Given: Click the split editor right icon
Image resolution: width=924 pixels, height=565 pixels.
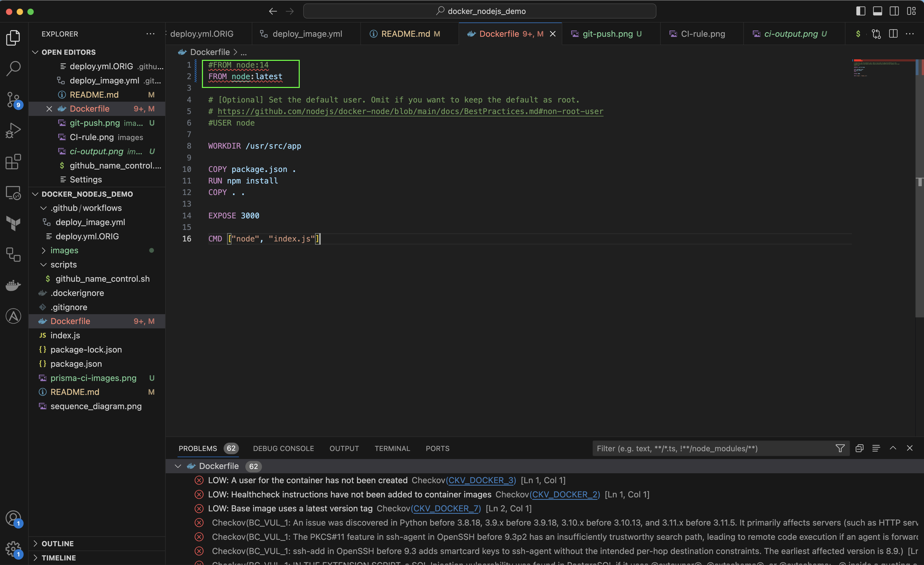Looking at the screenshot, I should tap(893, 34).
